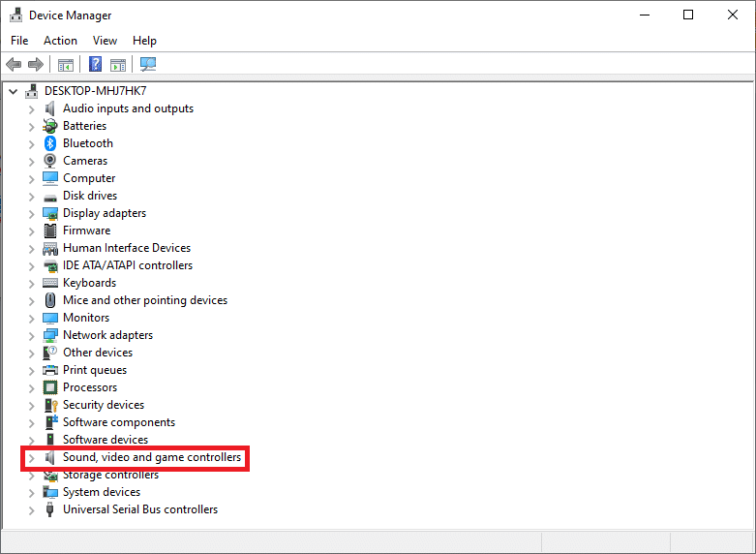Click the mouse icon beside Mice and other pointing devices
This screenshot has height=554, width=756.
coord(50,300)
